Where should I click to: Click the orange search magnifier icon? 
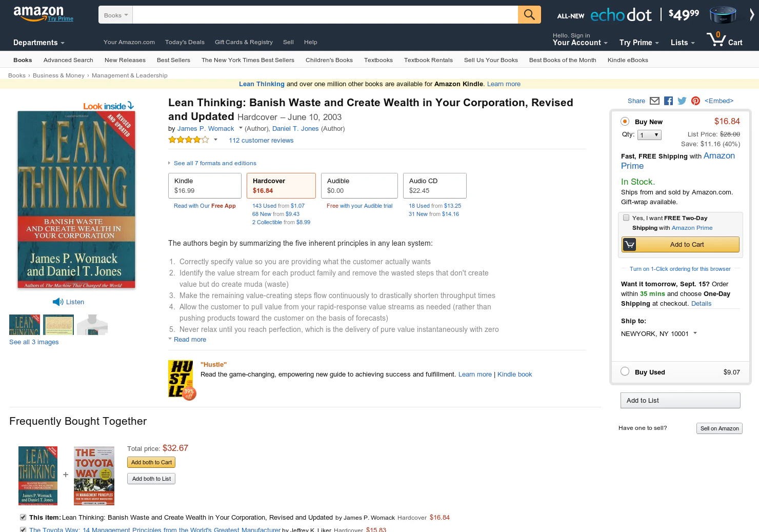pyautogui.click(x=529, y=15)
